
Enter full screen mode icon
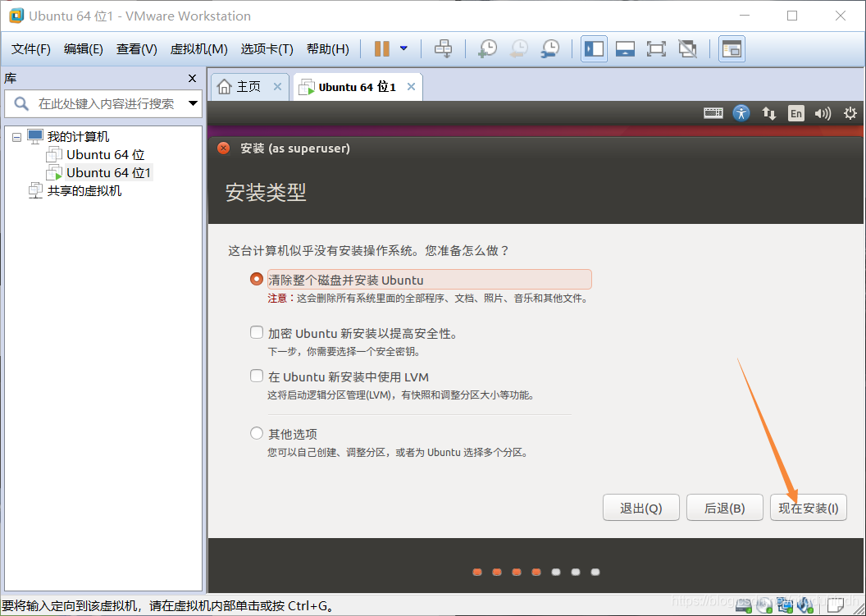tap(656, 48)
